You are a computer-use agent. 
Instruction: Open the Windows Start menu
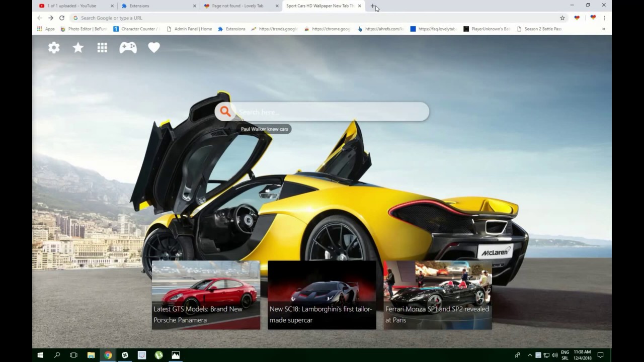40,355
